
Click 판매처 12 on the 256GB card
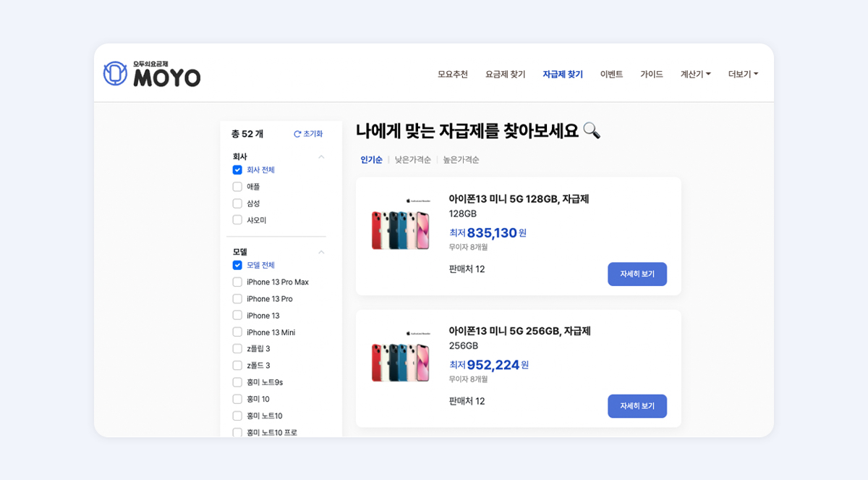pyautogui.click(x=467, y=401)
